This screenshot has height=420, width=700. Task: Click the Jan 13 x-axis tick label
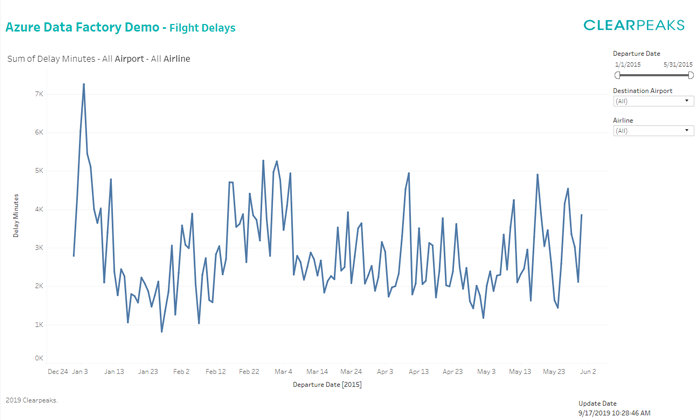(114, 371)
